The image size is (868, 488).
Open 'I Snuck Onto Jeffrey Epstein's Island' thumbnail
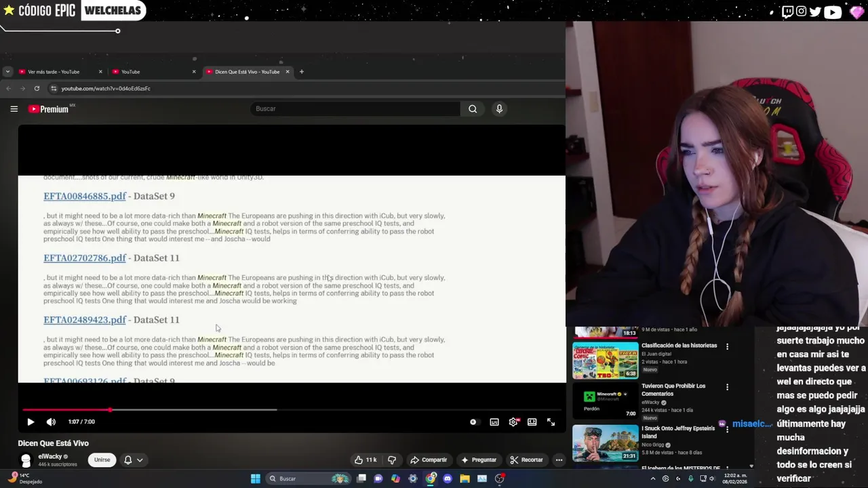605,443
